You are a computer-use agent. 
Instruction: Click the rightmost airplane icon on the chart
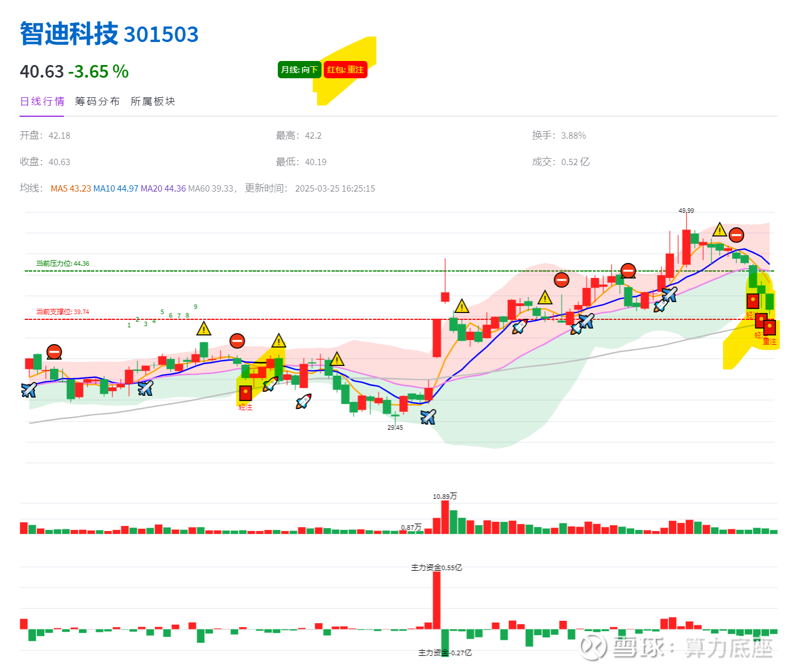[x=669, y=294]
